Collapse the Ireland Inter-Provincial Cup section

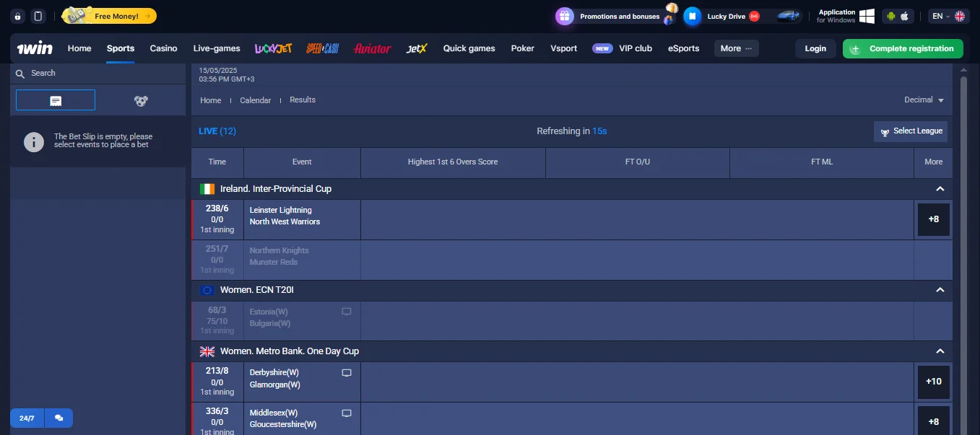[940, 189]
